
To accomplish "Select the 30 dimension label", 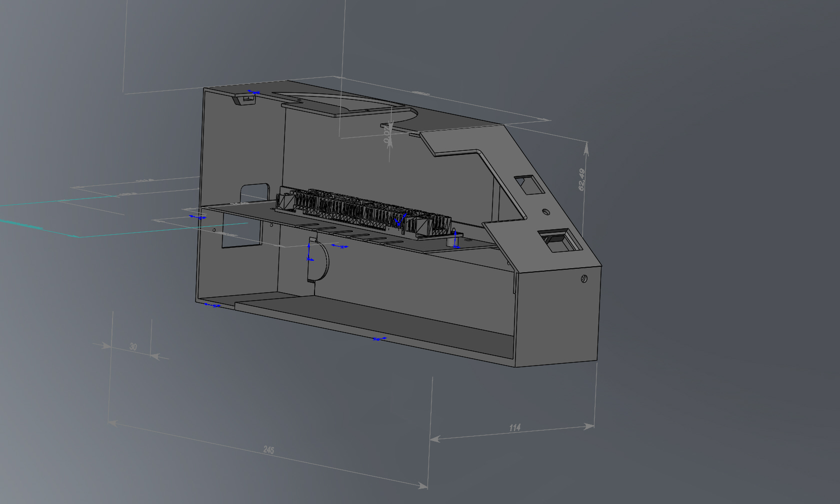I will (133, 346).
